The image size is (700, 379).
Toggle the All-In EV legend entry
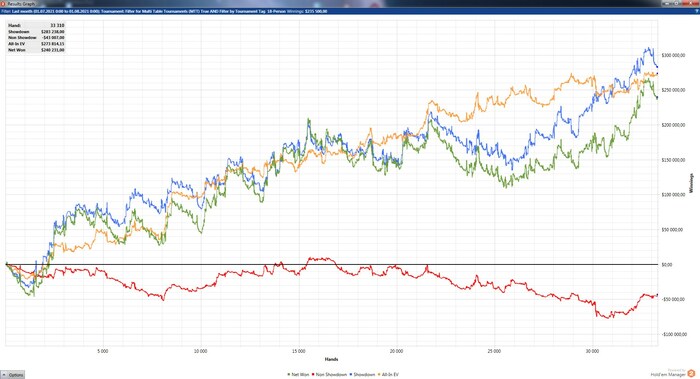[x=388, y=375]
